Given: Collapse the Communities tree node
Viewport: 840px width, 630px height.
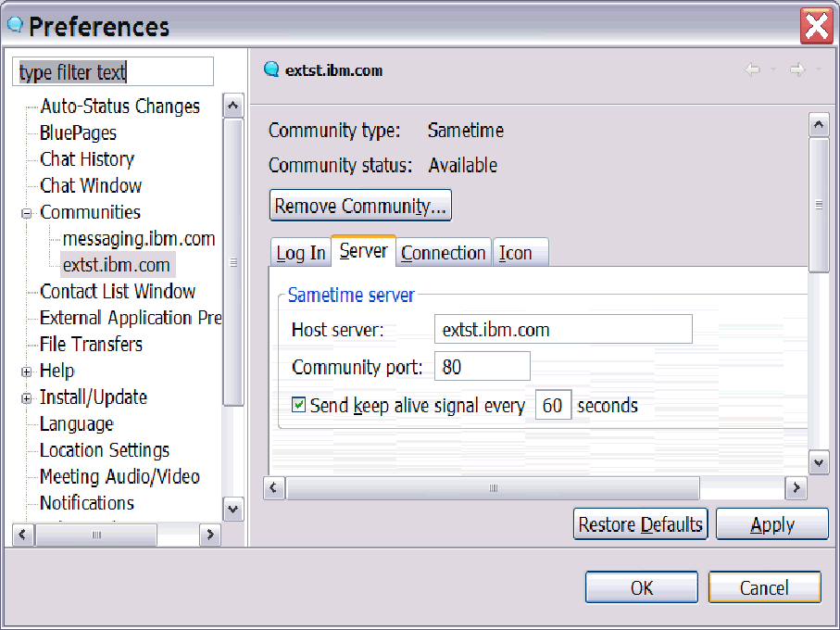Looking at the screenshot, I should 26,213.
